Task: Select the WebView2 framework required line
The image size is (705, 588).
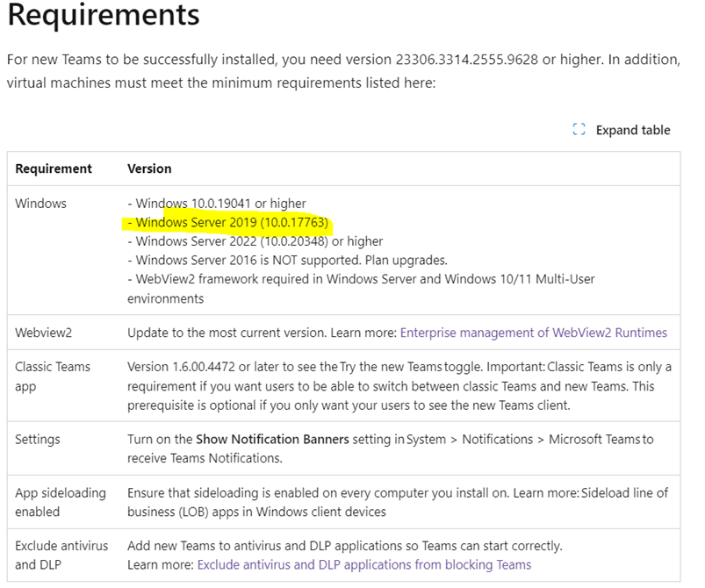Action: coord(361,289)
